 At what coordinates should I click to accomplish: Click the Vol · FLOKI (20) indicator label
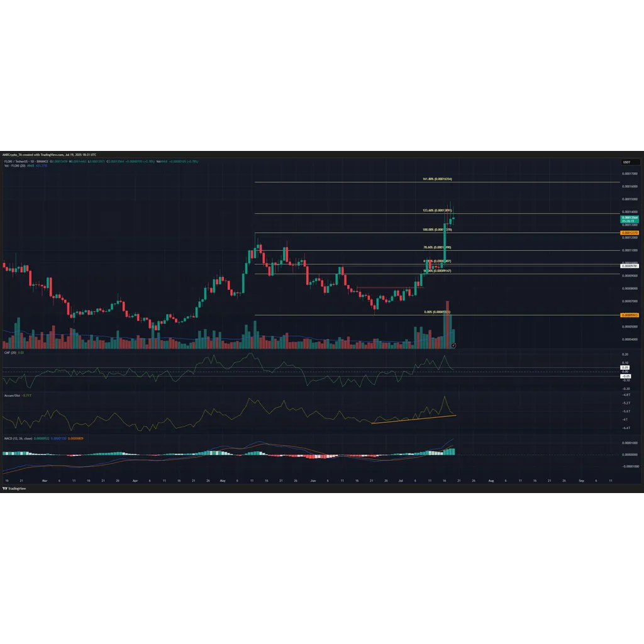coord(15,165)
